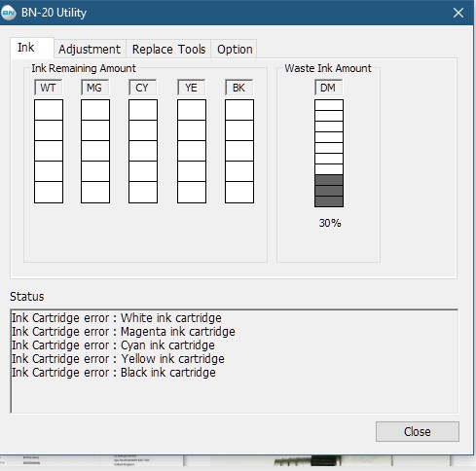
Task: Close the BN-20 Utility window via X
Action: [x=458, y=13]
